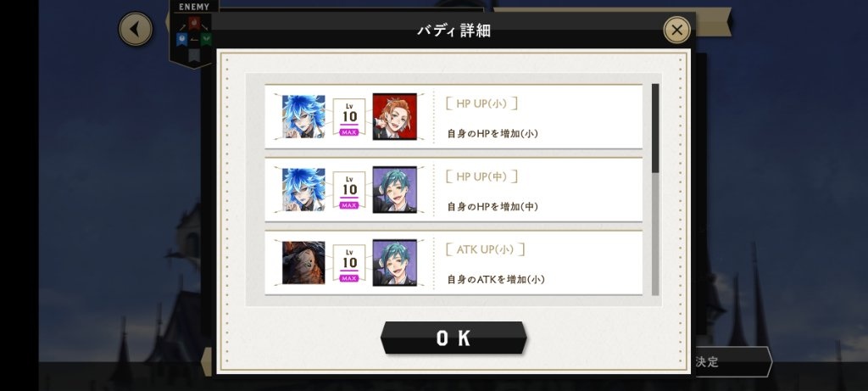
Task: Select the ATK UP(小) buddy bonus title
Action: coord(485,249)
